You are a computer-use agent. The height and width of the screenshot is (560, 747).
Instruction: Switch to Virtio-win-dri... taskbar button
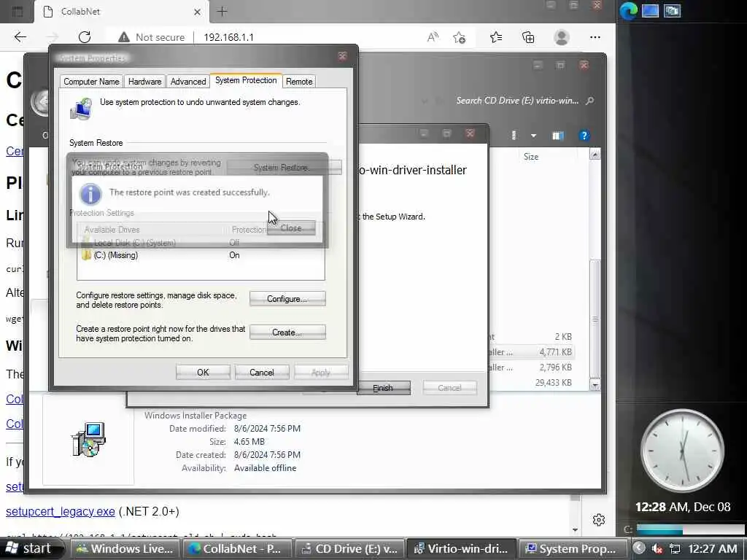tap(461, 548)
